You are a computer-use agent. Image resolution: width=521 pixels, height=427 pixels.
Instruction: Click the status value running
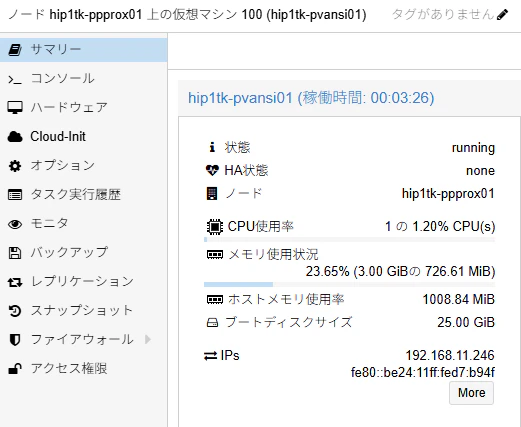[473, 148]
